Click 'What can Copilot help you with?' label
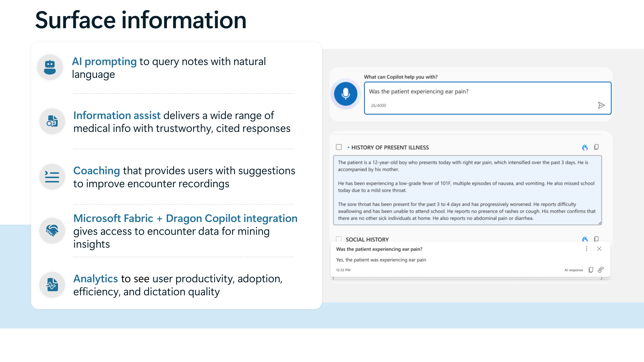 tap(401, 77)
